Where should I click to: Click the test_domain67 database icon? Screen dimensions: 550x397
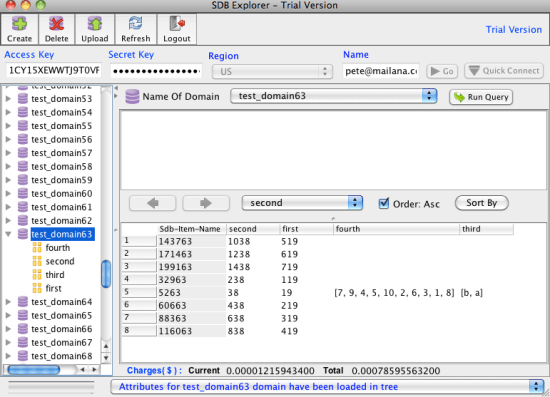pos(23,342)
